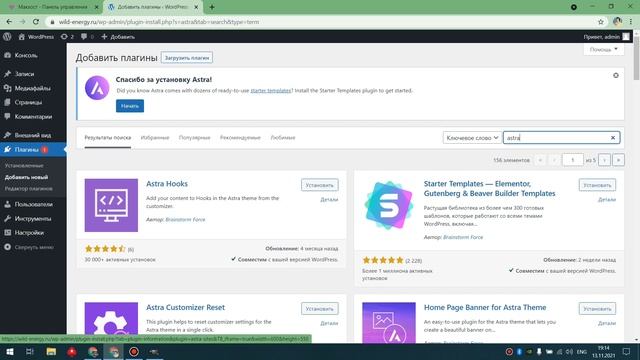Image resolution: width=640 pixels, height=360 pixels.
Task: Install Home Page Banner for Astra Theme
Action: point(597,309)
